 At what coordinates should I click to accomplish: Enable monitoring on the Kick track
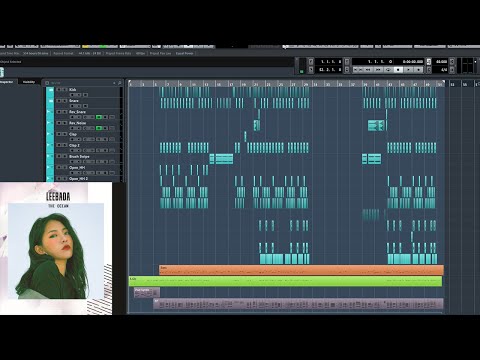[79, 95]
